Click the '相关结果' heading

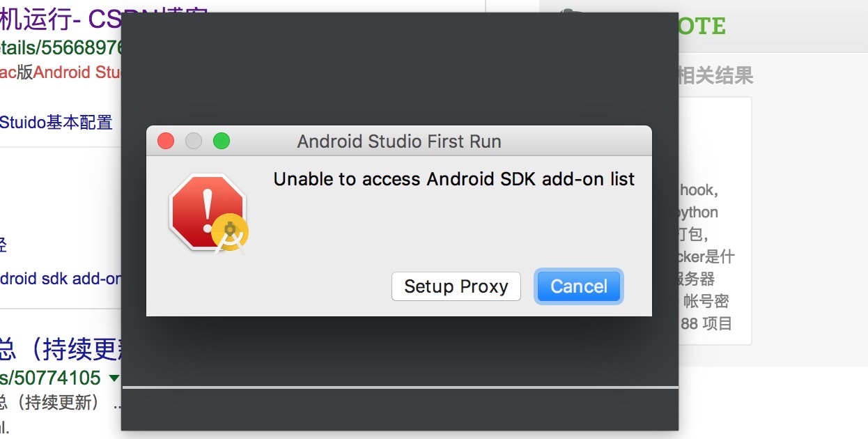tap(715, 75)
